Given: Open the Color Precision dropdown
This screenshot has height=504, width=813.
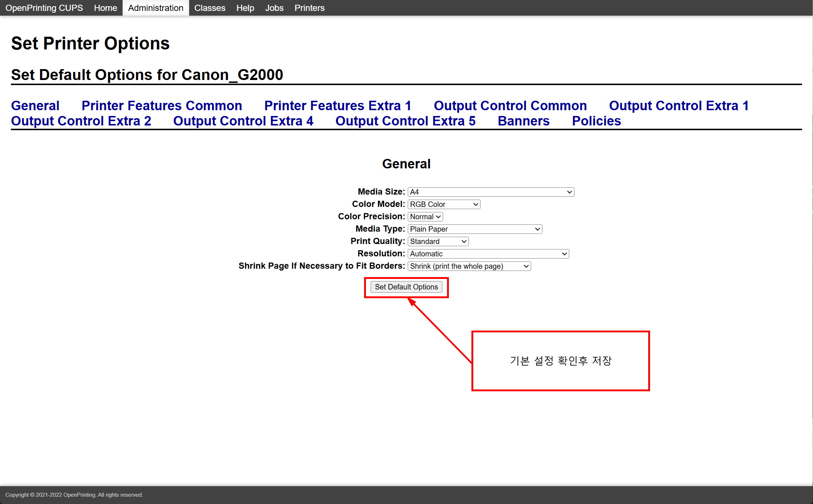Looking at the screenshot, I should click(425, 217).
